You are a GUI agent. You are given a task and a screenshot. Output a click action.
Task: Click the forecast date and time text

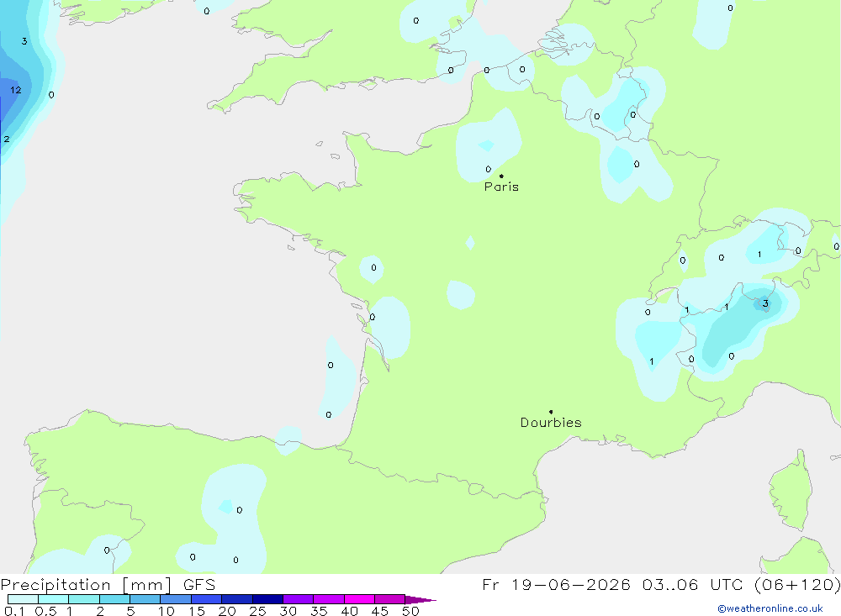click(661, 584)
